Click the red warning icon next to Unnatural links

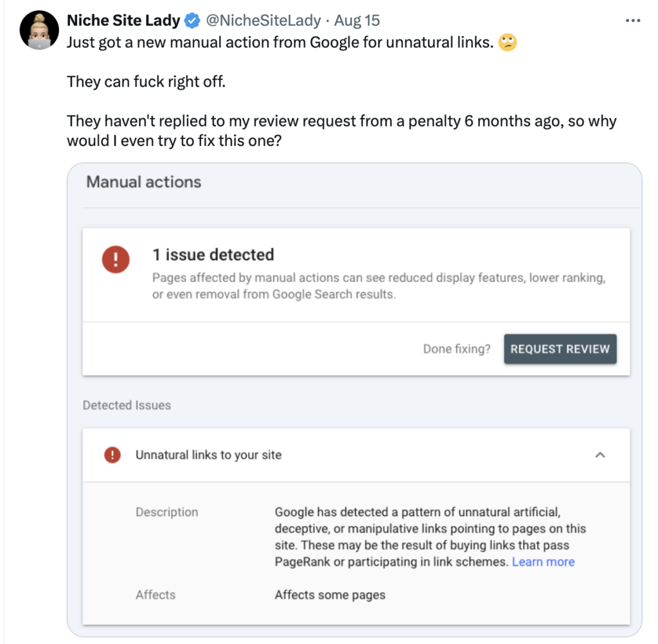tap(112, 455)
